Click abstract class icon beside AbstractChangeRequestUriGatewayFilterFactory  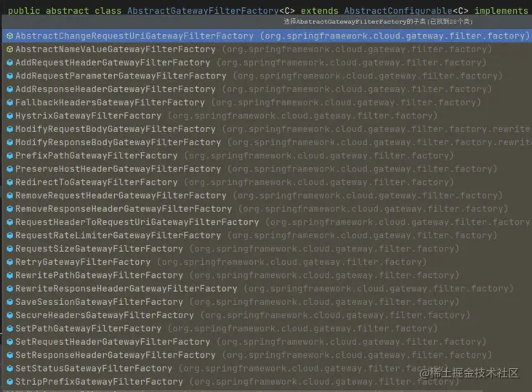10,36
